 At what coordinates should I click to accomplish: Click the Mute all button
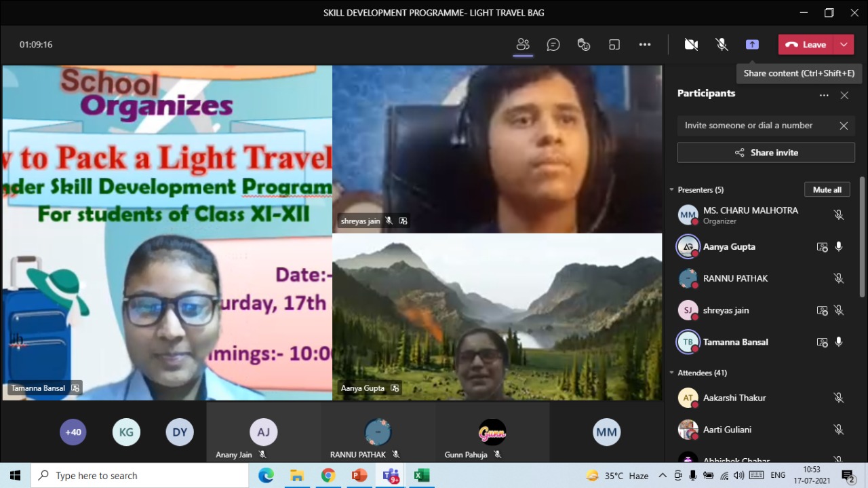point(827,190)
